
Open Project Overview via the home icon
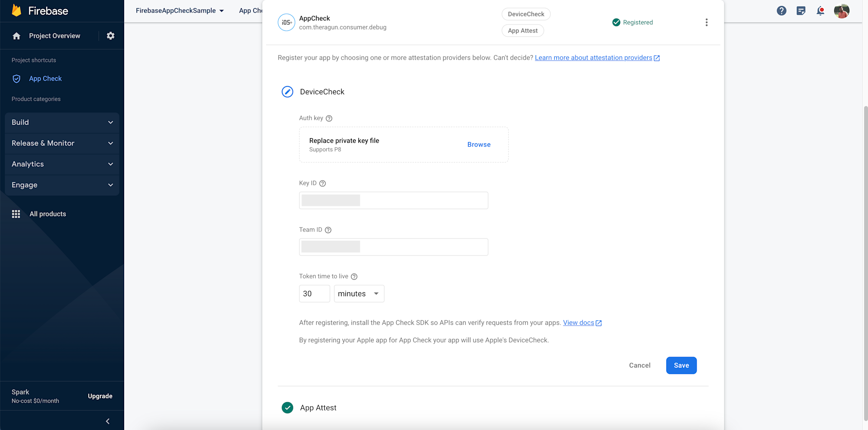tap(16, 36)
